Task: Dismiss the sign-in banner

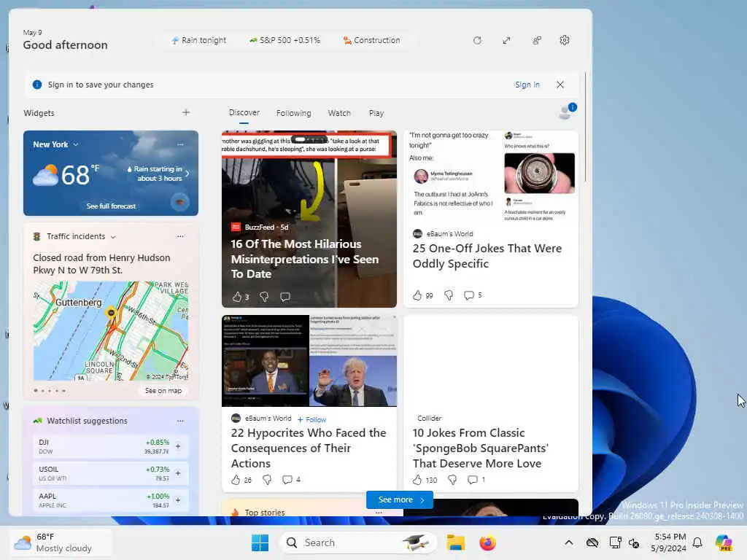Action: click(x=560, y=85)
